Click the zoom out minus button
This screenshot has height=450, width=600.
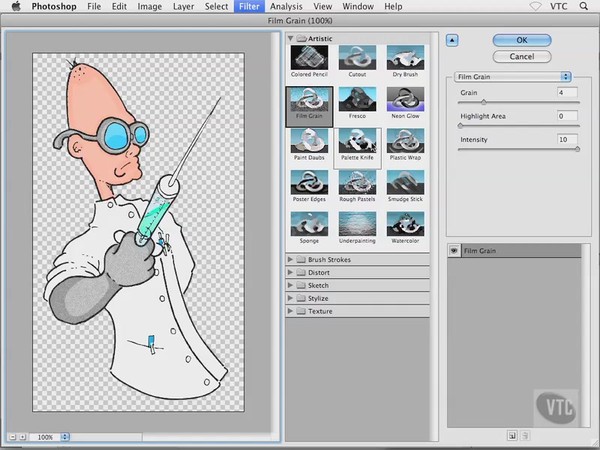coord(13,437)
